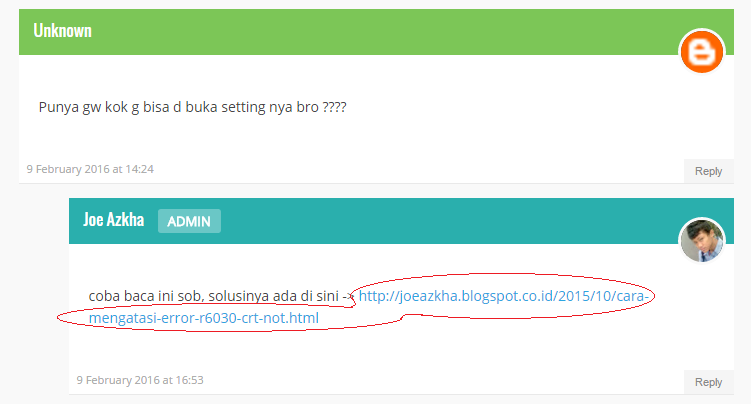751x404 pixels.
Task: Follow the joeazkha.blogspot.co.id URL link
Action: tap(503, 296)
